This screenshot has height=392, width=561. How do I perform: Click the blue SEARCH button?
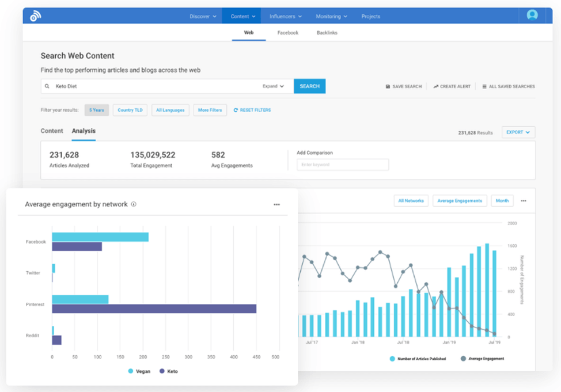click(x=309, y=86)
